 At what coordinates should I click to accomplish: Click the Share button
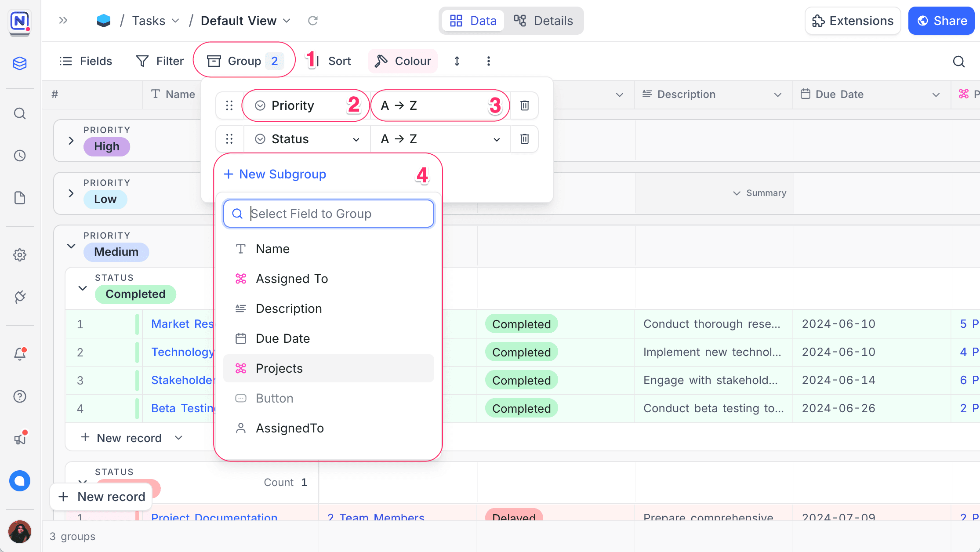(x=941, y=21)
